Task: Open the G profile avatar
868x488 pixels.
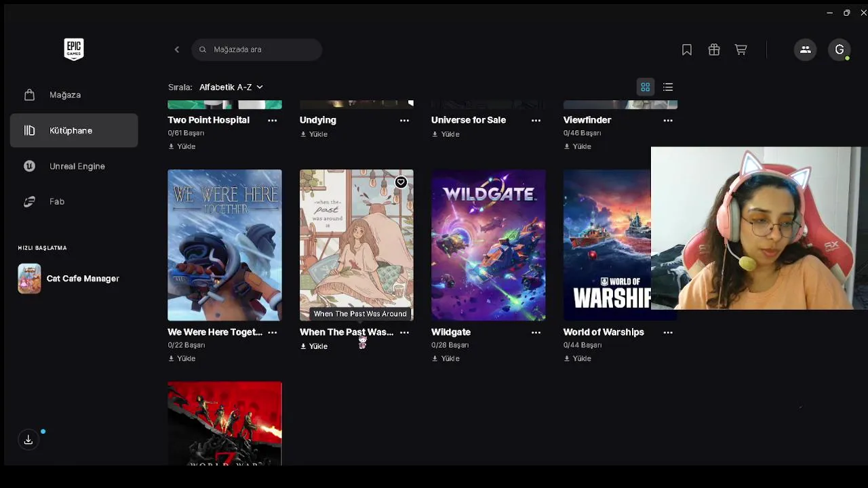Action: (x=840, y=49)
